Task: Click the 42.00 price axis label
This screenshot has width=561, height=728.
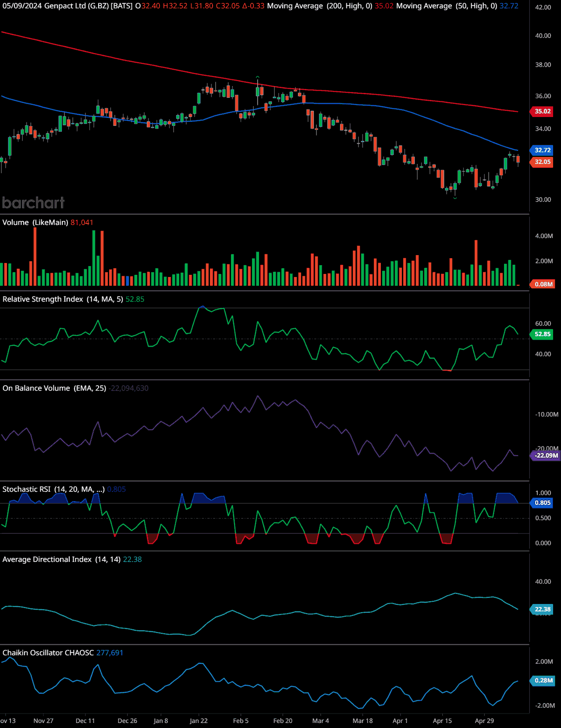Action: coord(543,7)
